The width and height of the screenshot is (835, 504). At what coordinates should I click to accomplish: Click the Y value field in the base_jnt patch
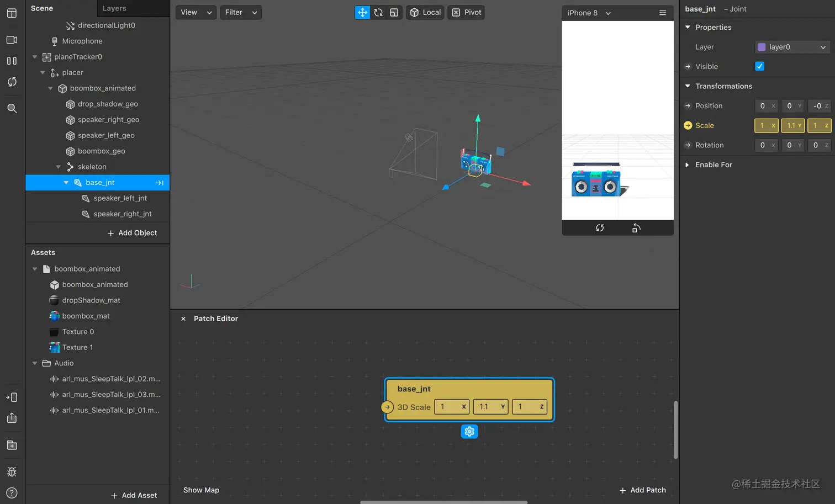point(490,407)
